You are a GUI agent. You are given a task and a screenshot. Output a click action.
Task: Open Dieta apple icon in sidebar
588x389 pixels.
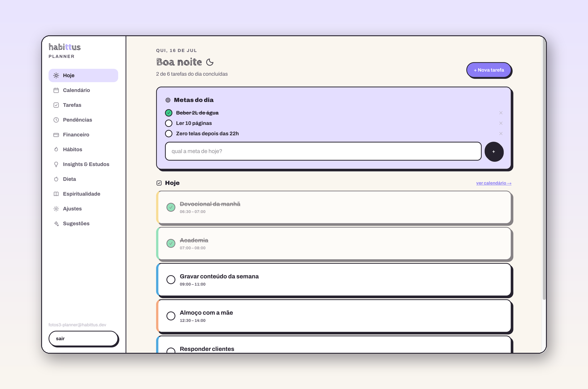56,179
